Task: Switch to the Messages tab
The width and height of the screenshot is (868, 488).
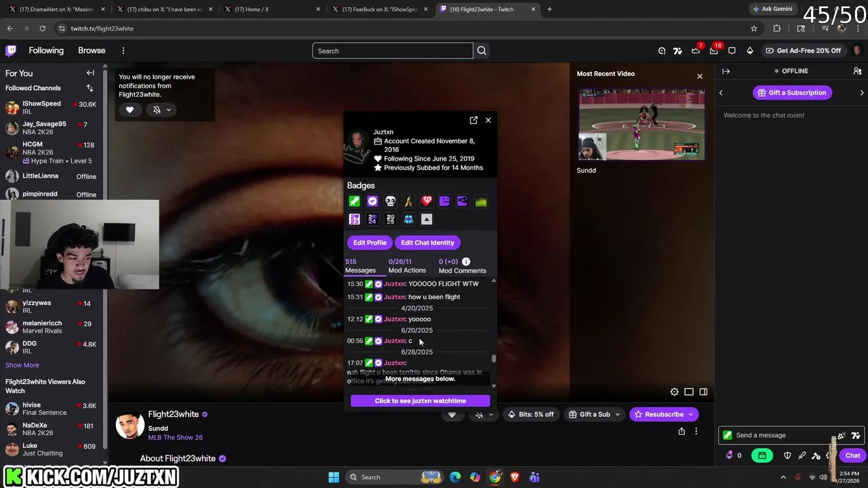Action: pos(360,266)
